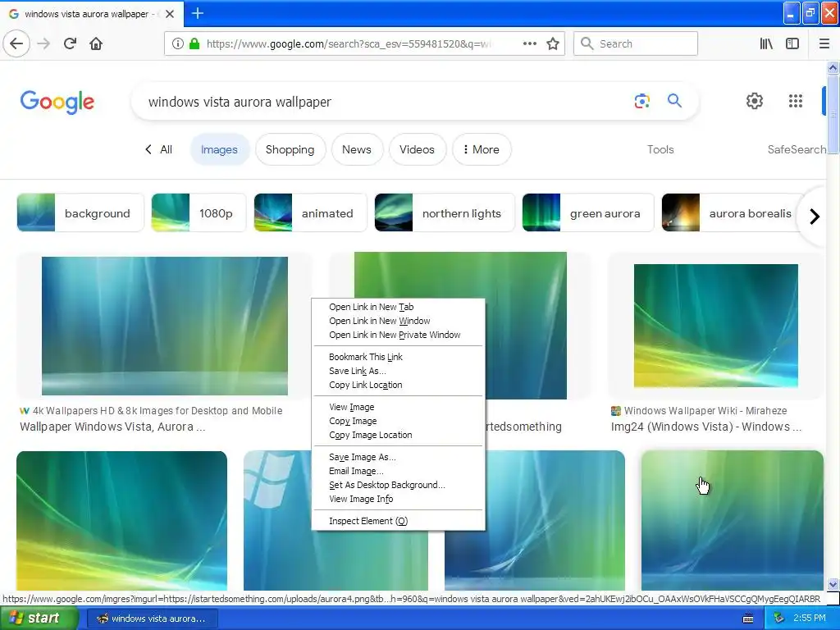
Task: Open green aurora thumbnail under the cursor
Action: click(x=733, y=520)
